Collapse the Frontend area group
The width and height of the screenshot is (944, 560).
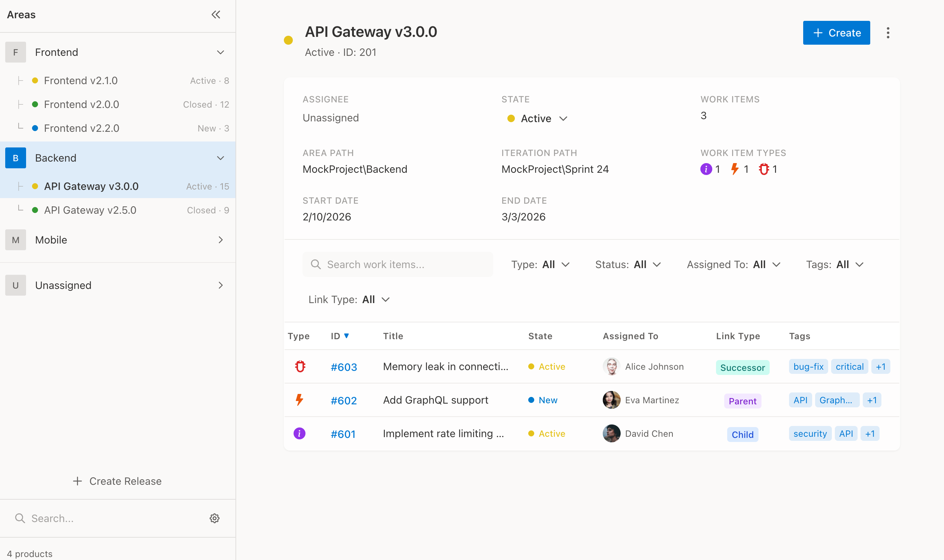coord(221,52)
